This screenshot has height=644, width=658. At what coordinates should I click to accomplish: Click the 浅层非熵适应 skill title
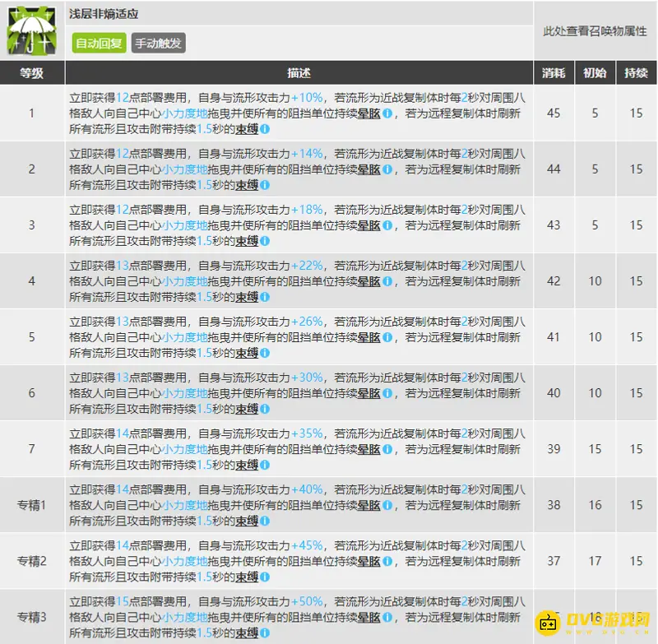coord(104,14)
